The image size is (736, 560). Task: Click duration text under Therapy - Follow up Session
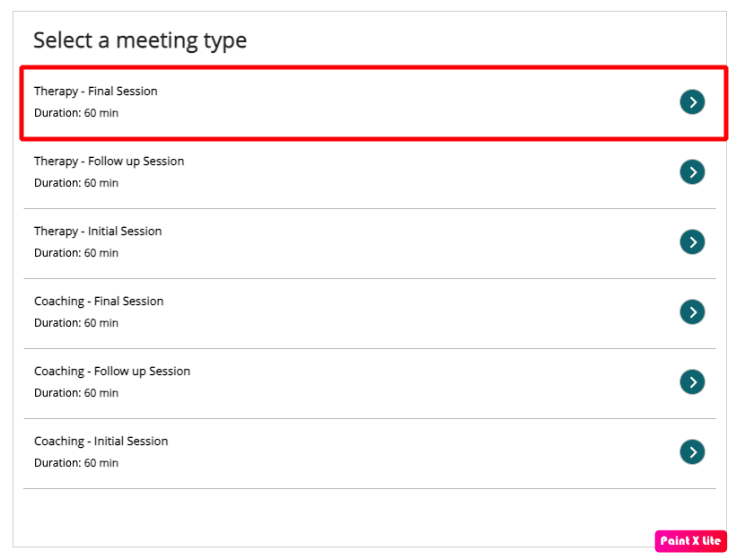coord(76,183)
